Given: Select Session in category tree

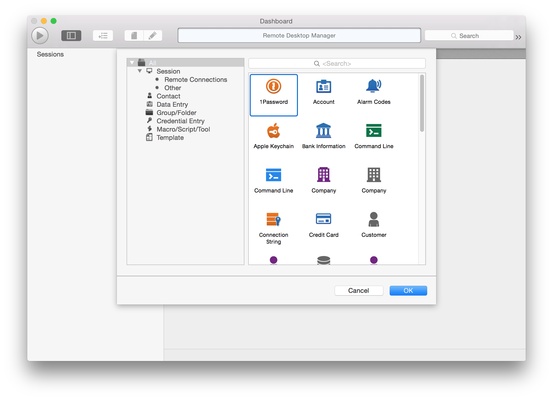Looking at the screenshot, I should [168, 71].
